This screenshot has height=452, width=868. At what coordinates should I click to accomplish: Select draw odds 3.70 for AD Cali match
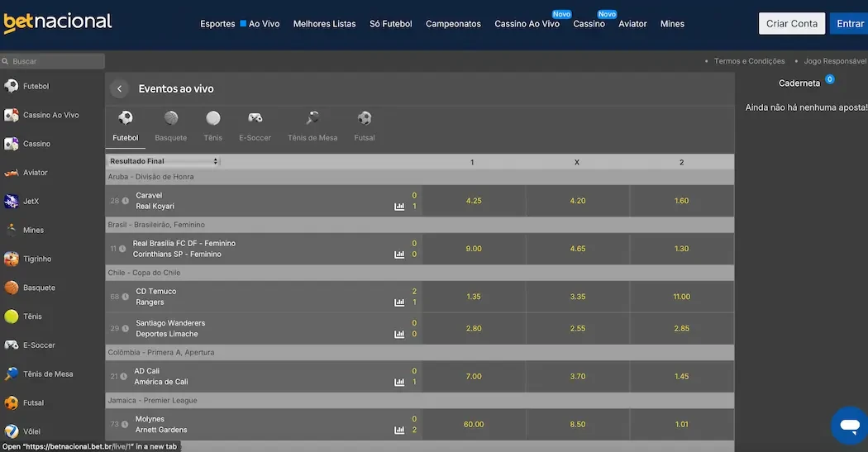point(577,377)
